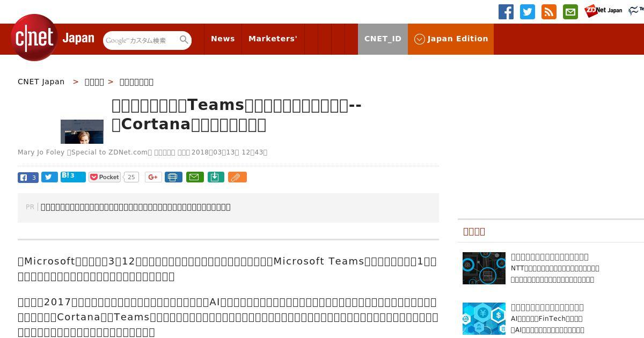Open the CNET_ID tab
644x338 pixels.
click(383, 39)
